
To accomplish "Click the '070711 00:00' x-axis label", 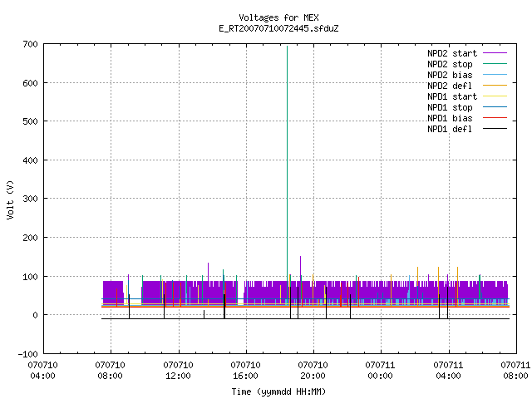I will [381, 371].
